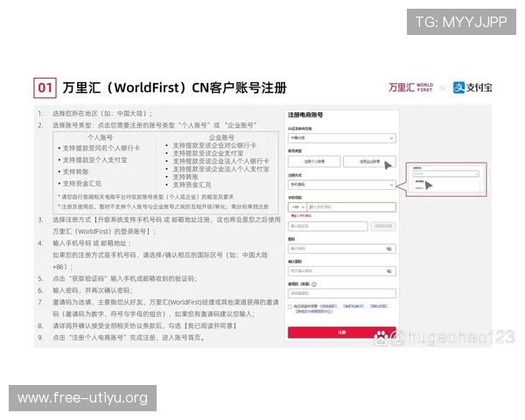Viewport: 525px width, 420px height.
Task: Select step 7 text 邀请码为选填
Action: point(165,308)
